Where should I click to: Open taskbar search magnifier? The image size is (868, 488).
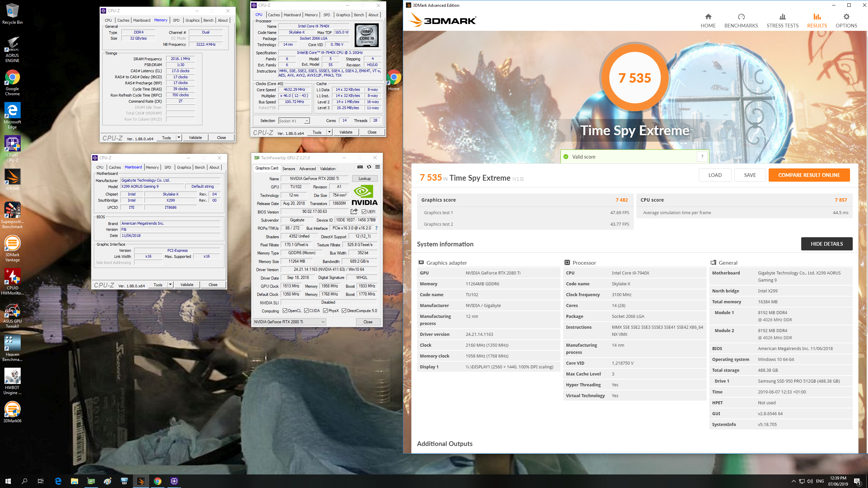(x=24, y=481)
